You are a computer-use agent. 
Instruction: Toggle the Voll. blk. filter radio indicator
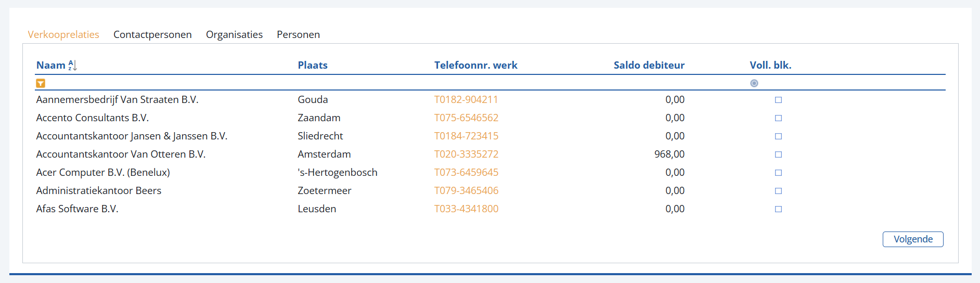(754, 83)
